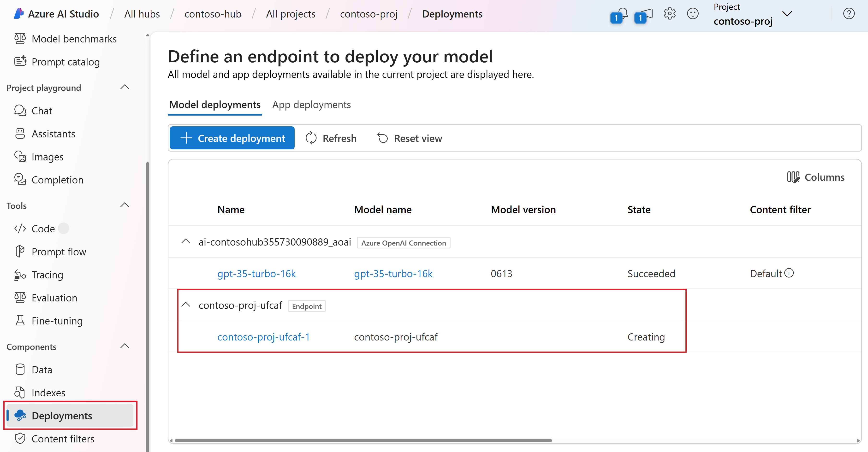Switch to the Model deployments tab

click(x=215, y=105)
